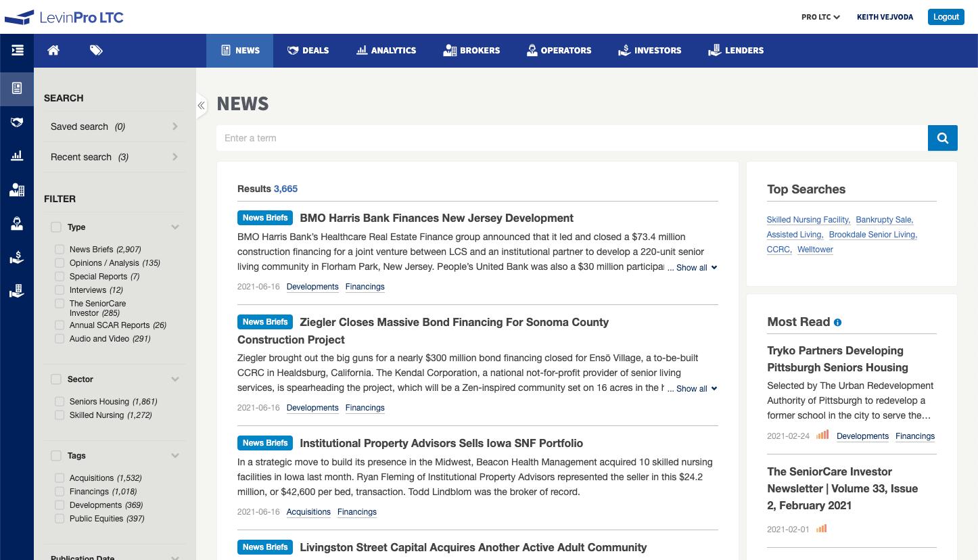Check the Public Equities tag checkbox
Image resolution: width=978 pixels, height=560 pixels.
(x=60, y=519)
